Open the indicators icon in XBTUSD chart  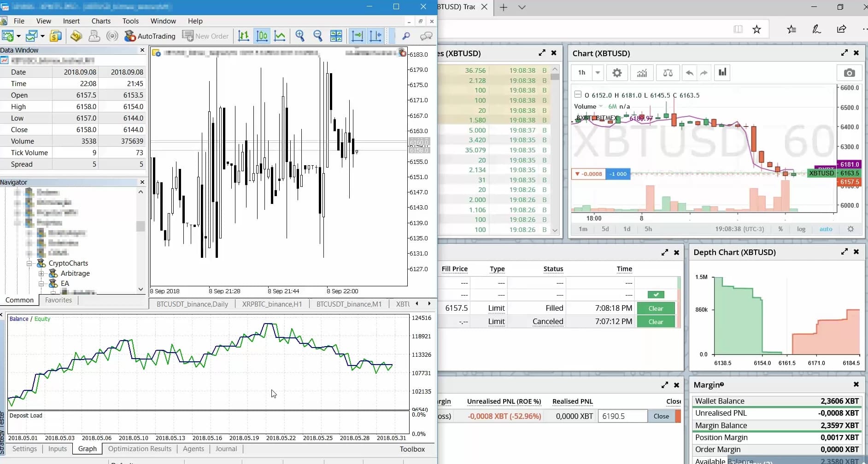point(642,73)
